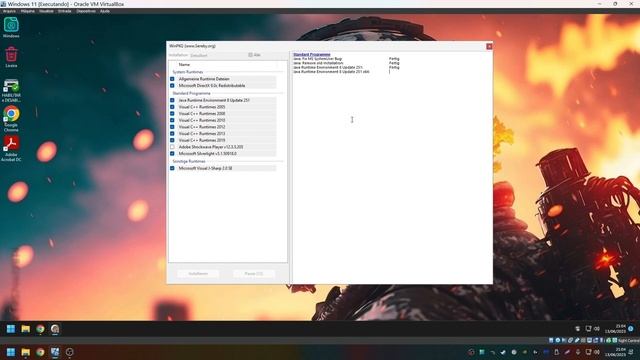The height and width of the screenshot is (360, 640).
Task: Click the Pause button in installer
Action: point(253,273)
